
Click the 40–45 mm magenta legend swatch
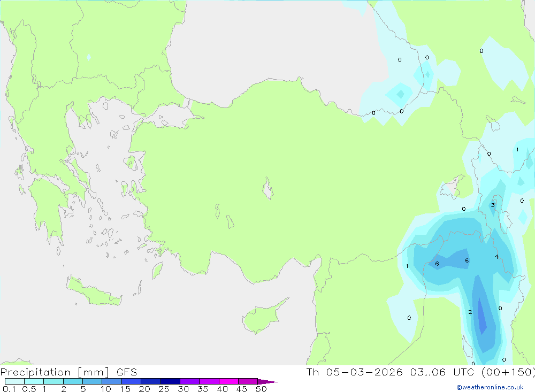pyautogui.click(x=228, y=381)
